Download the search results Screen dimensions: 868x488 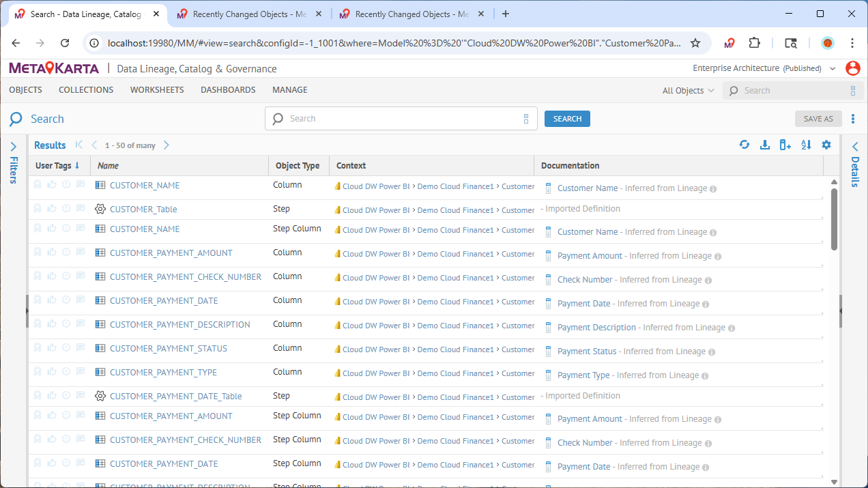[x=765, y=145]
